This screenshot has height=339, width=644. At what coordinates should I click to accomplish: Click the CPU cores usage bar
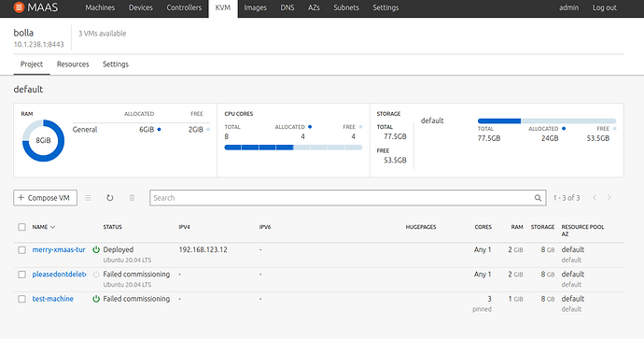tap(293, 148)
